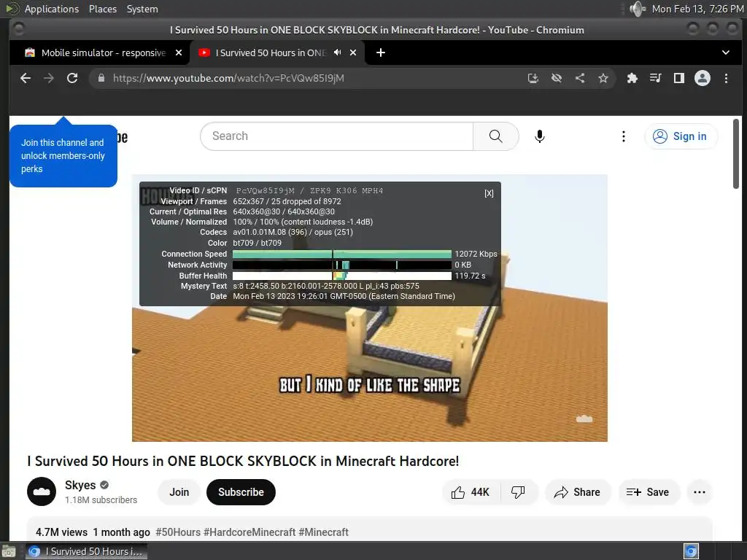Click the 4.7M views text
The image size is (747, 560).
pyautogui.click(x=61, y=532)
